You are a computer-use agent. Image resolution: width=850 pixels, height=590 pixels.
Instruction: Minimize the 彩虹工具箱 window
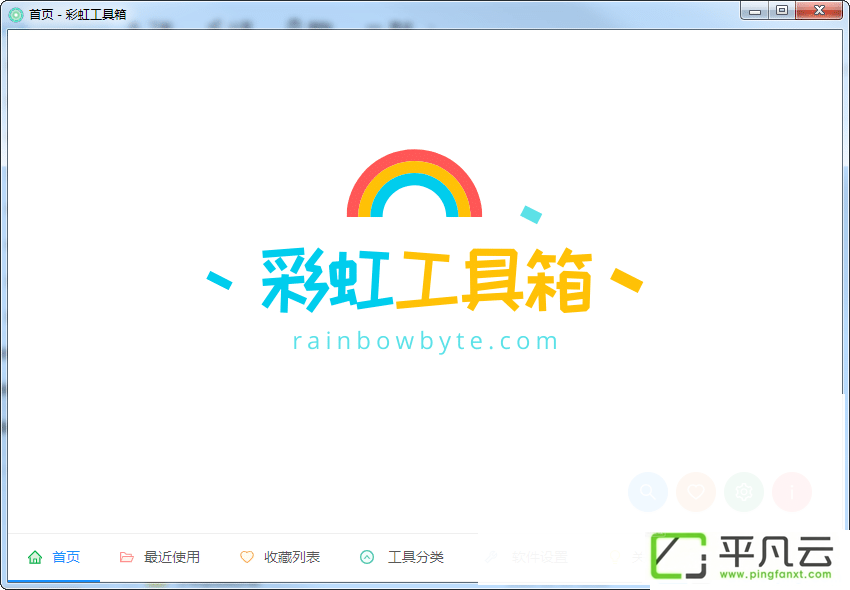(x=755, y=10)
